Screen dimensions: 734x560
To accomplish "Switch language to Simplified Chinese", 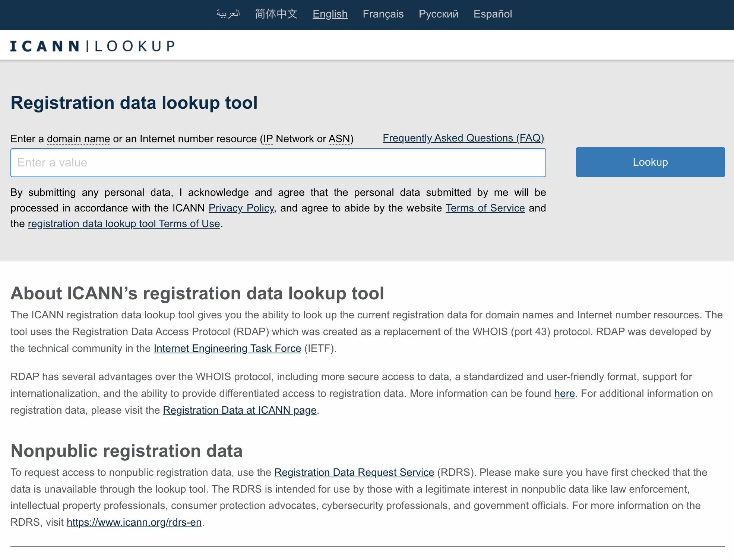I will 276,14.
